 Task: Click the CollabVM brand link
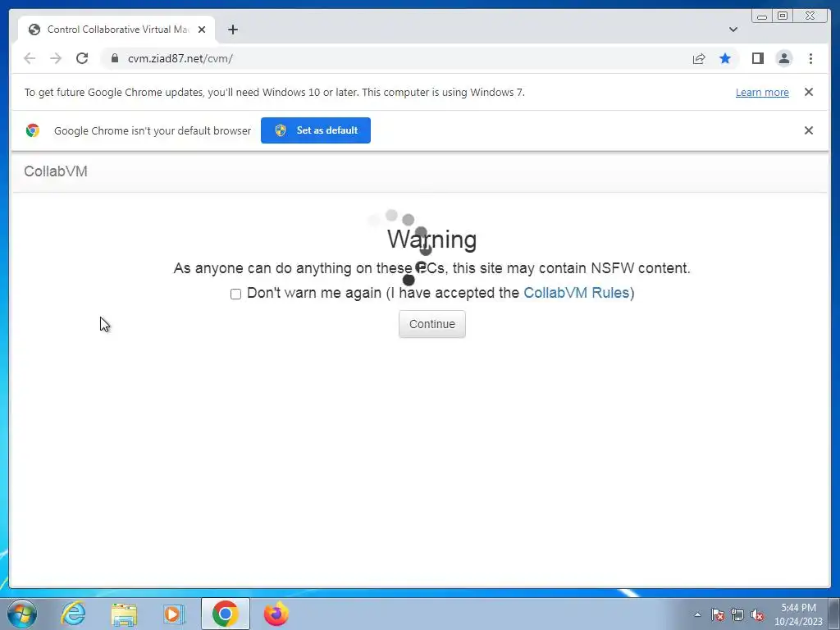56,171
